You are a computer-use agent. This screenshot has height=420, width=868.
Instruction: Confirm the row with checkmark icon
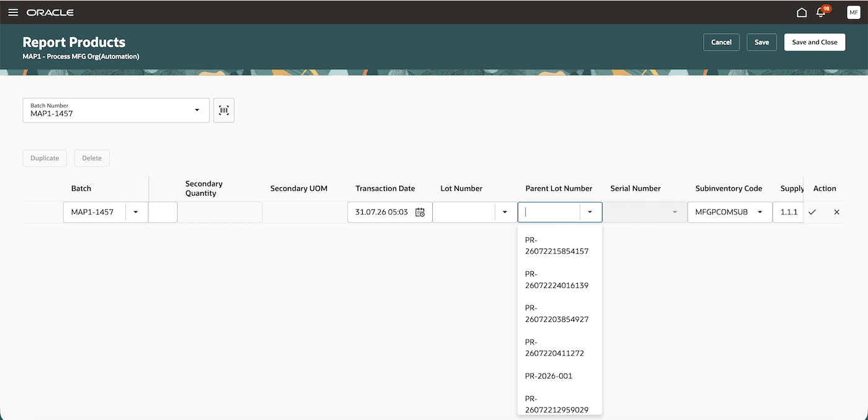(812, 212)
